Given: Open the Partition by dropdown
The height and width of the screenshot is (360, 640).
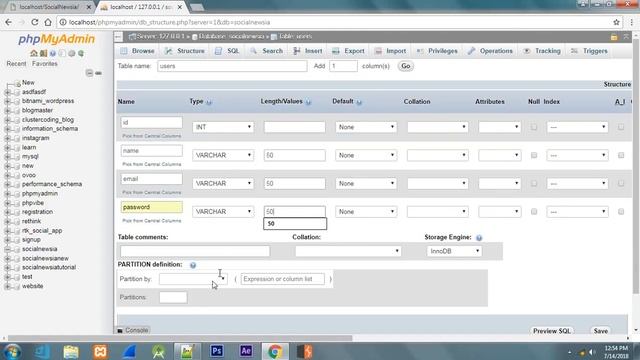Looking at the screenshot, I should 193,279.
